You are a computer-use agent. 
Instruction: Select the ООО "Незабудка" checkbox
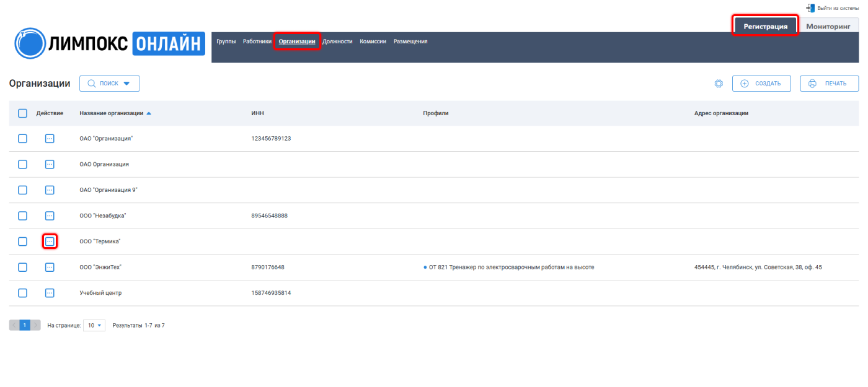point(22,215)
